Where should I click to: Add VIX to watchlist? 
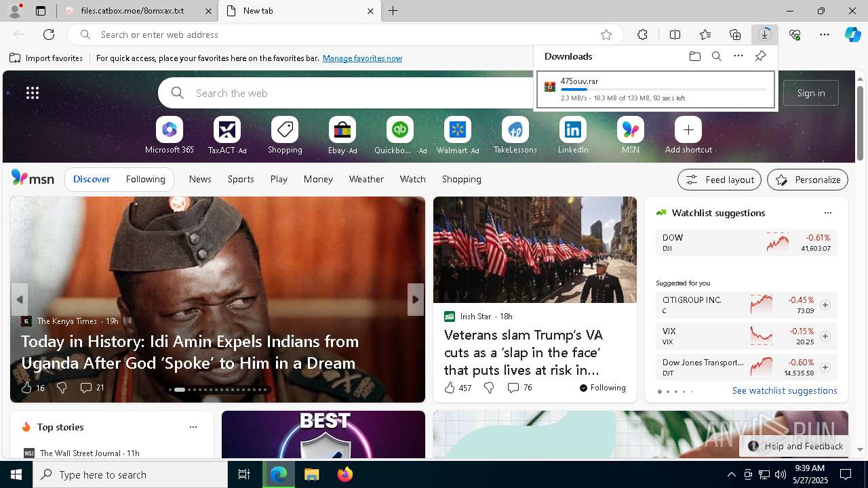[x=825, y=336]
